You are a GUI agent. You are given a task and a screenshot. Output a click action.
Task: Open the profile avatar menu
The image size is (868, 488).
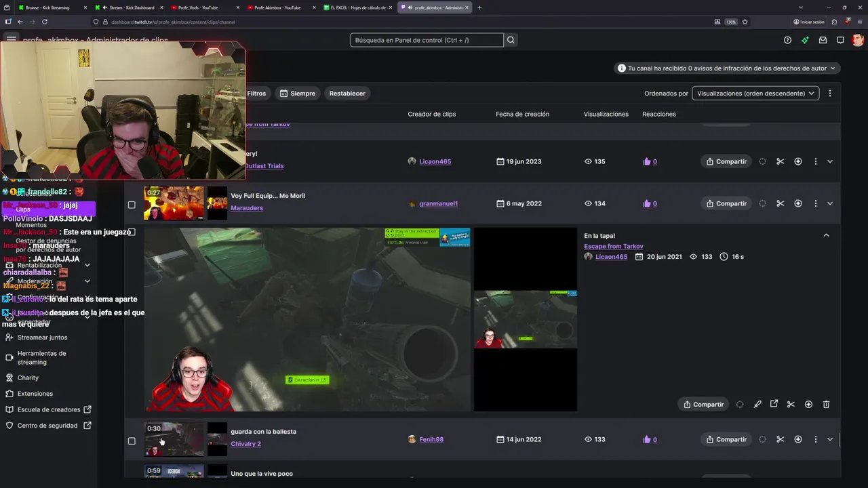(858, 40)
